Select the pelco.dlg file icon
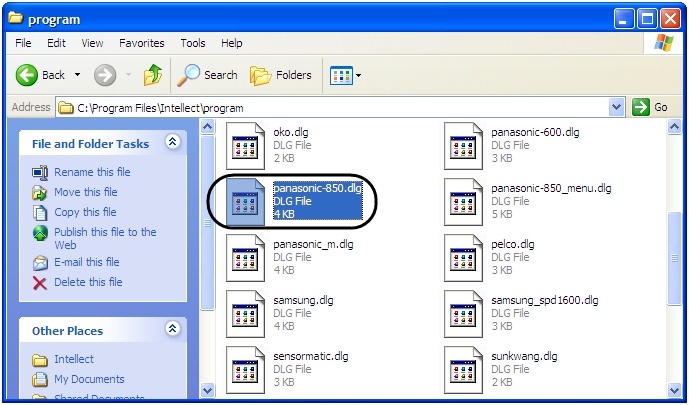The image size is (689, 405). coord(463,258)
